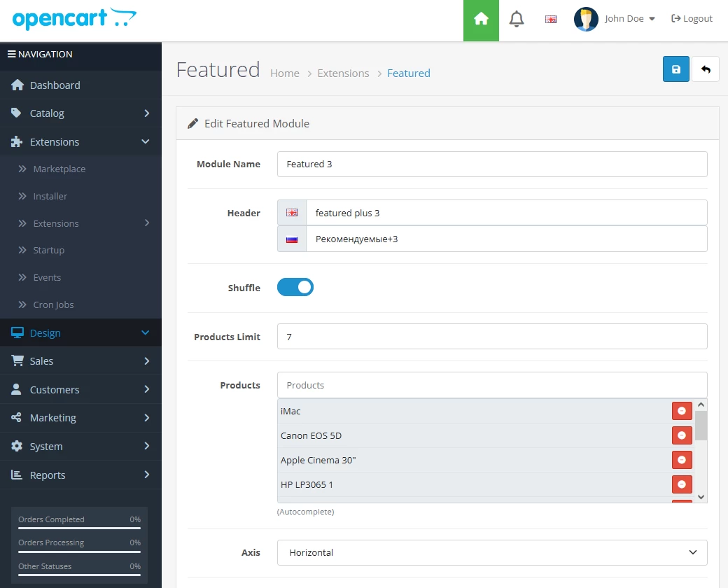Open language flag selector in top bar
This screenshot has height=588, width=728.
(551, 19)
